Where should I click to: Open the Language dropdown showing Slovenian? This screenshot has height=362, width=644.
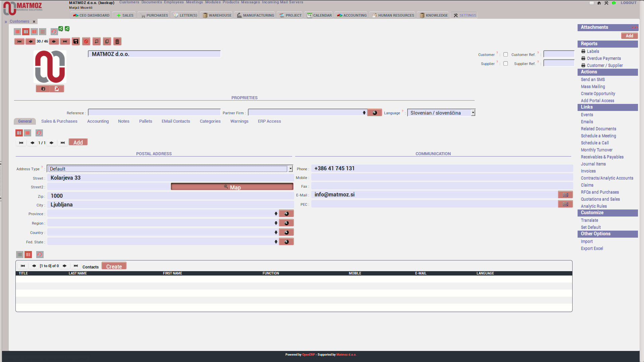point(441,113)
